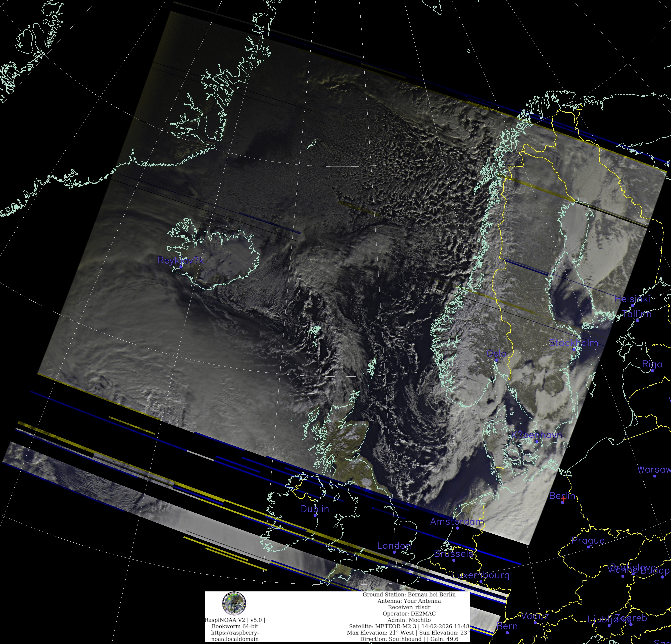Click the Riga city label
Viewport: 671px width, 644px height.
[x=652, y=364]
